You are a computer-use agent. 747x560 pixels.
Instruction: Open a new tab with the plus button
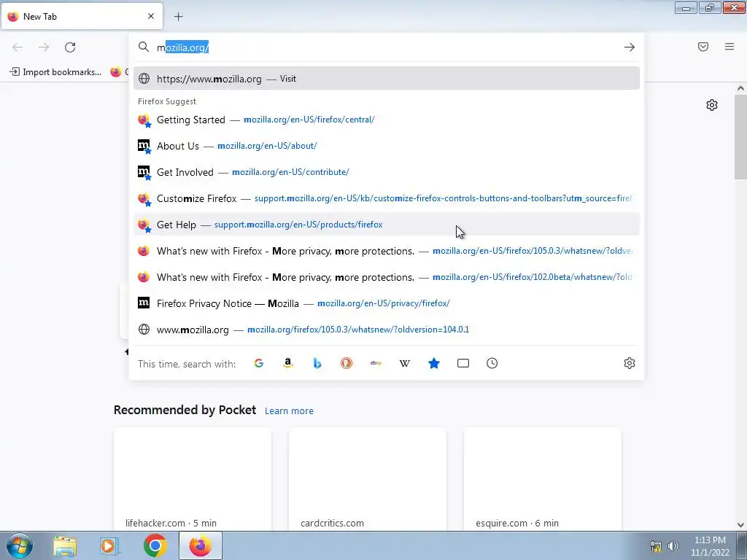click(x=179, y=17)
